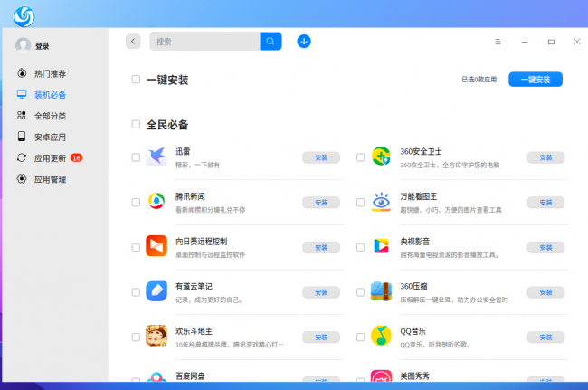
Task: Check the box for 360压缩
Action: point(360,292)
